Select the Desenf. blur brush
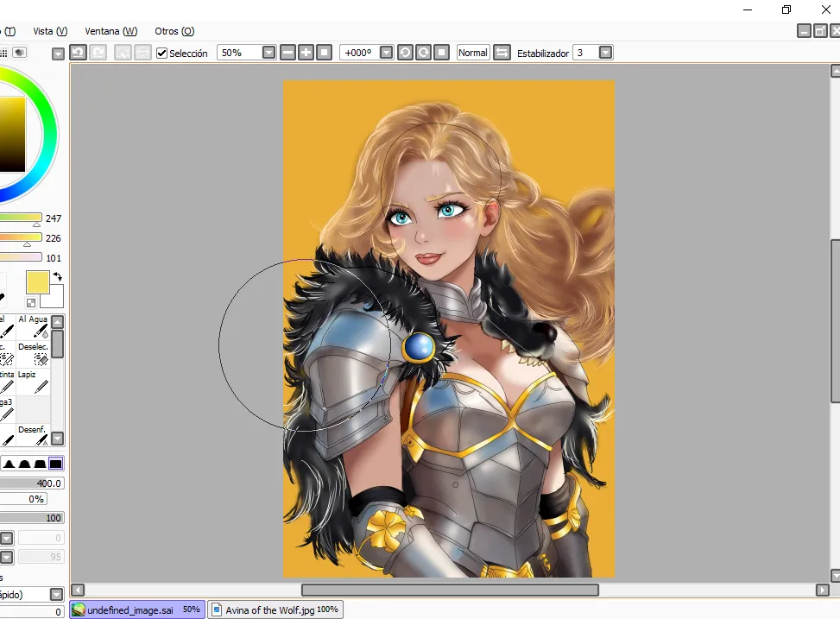 [34, 436]
